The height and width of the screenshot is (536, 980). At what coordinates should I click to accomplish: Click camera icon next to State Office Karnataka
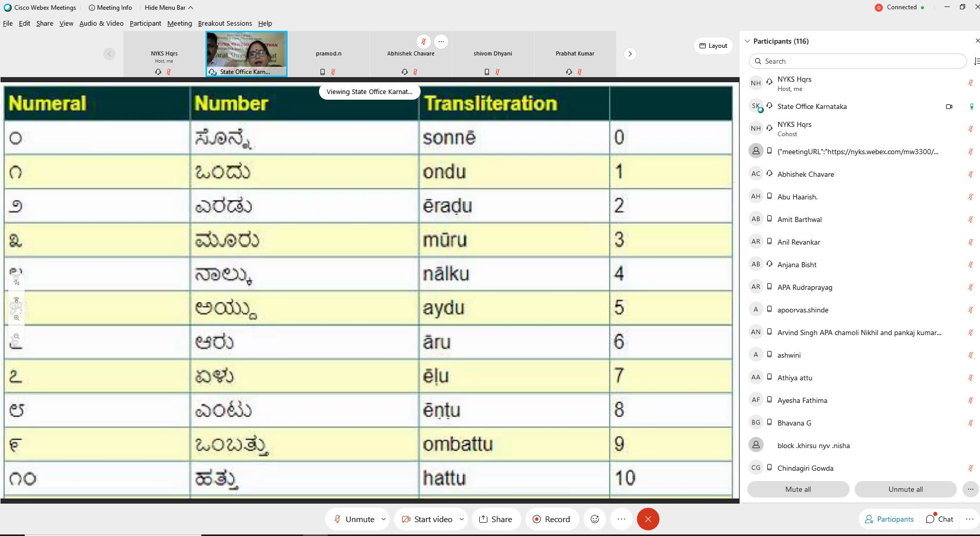[949, 107]
